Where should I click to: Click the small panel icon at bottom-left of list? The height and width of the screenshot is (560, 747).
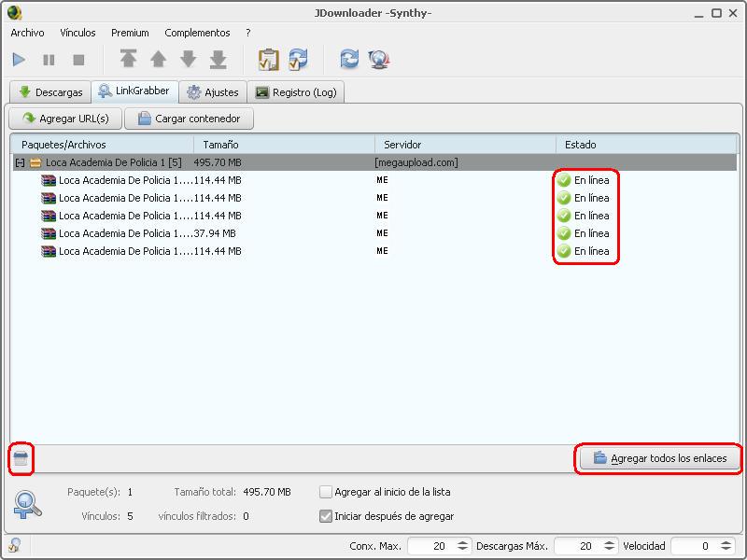pos(21,458)
